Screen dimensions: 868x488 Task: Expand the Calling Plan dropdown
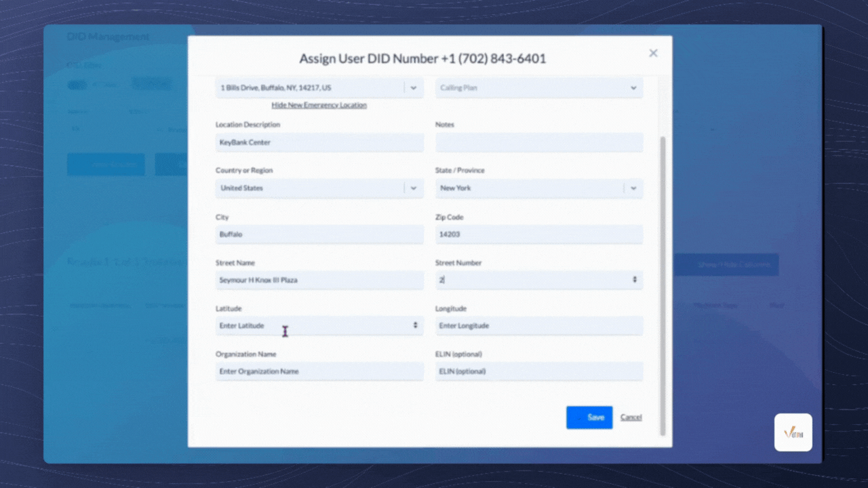click(633, 88)
